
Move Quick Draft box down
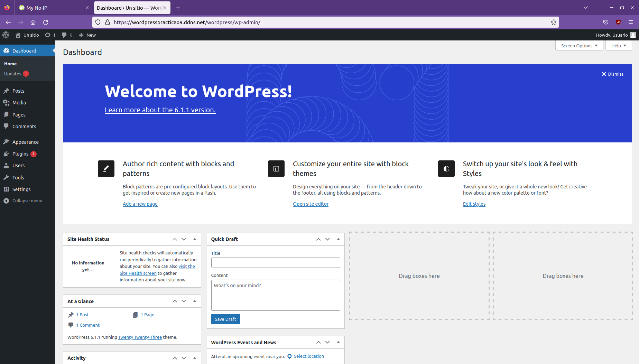tap(327, 239)
